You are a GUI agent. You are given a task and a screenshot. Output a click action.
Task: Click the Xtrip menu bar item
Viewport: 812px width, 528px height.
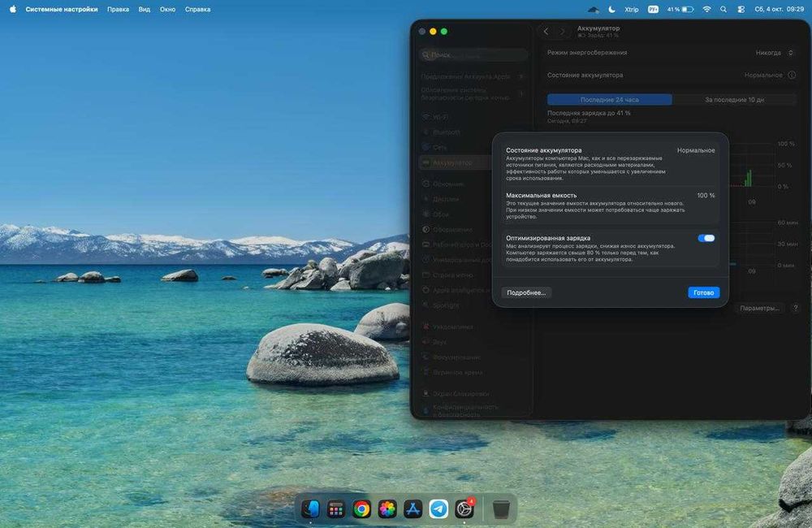coord(631,9)
